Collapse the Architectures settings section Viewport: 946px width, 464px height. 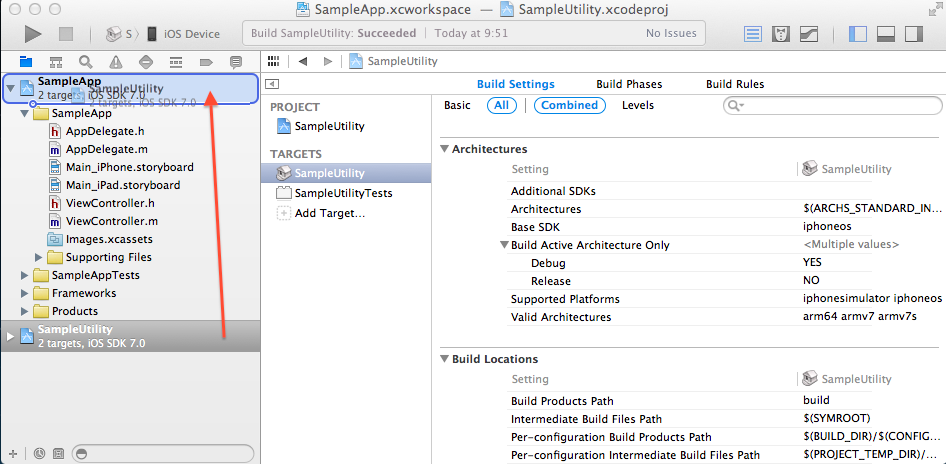(445, 149)
